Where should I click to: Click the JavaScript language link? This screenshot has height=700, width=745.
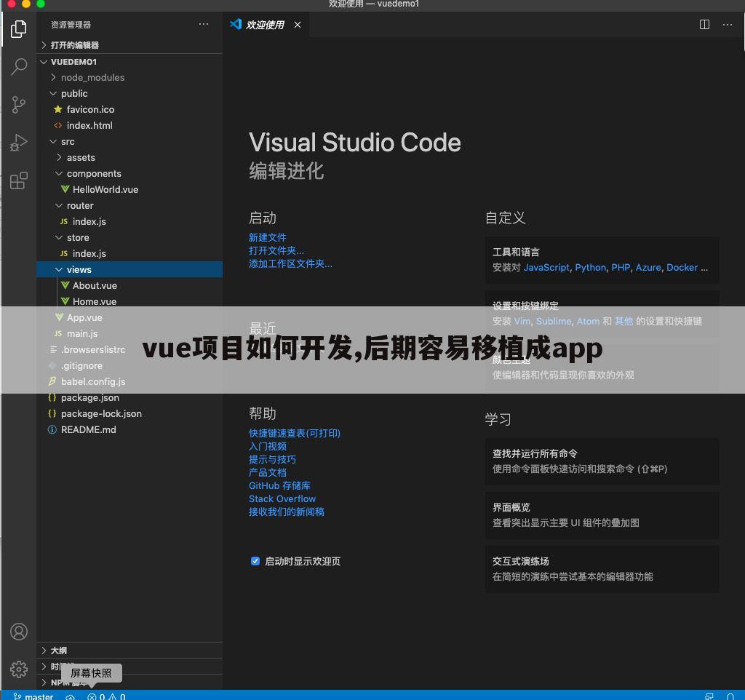coord(546,268)
